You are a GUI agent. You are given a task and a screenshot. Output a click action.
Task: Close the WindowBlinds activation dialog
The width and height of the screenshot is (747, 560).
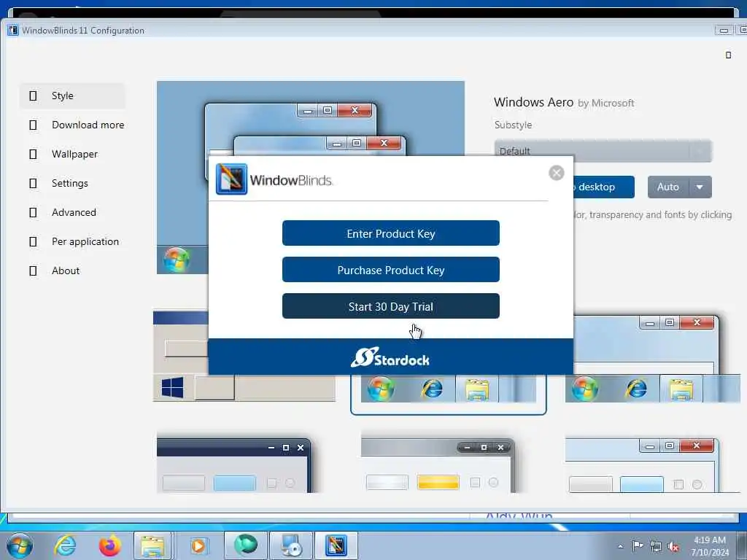tap(556, 173)
